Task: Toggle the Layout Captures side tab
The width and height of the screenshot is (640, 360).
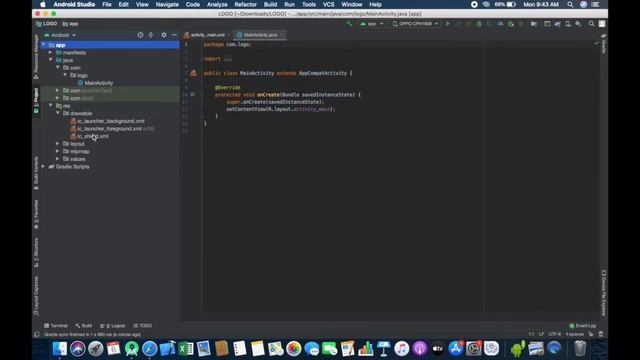Action: [36, 296]
